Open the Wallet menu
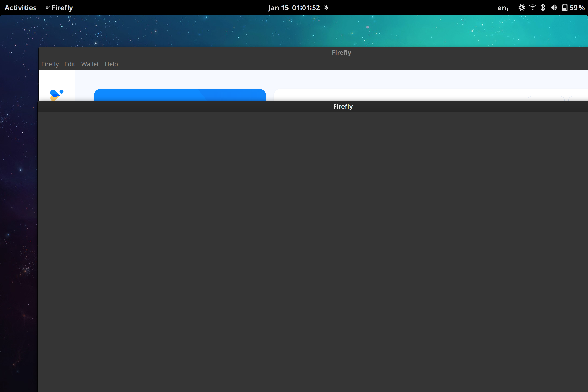588x392 pixels. (x=90, y=64)
